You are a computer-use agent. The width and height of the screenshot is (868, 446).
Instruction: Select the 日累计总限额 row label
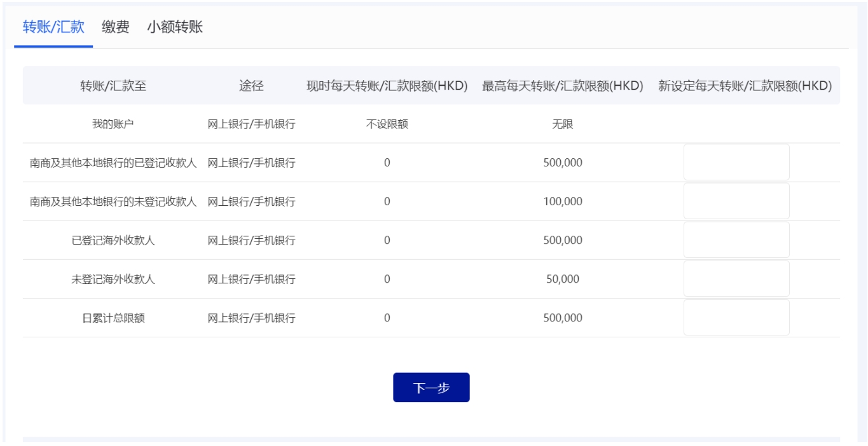[x=113, y=318]
